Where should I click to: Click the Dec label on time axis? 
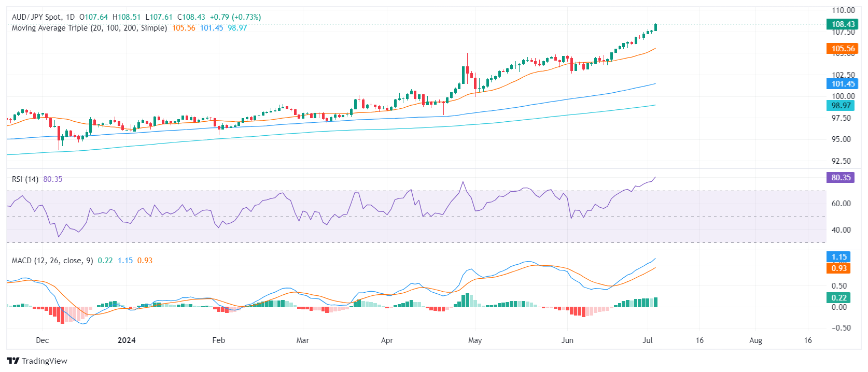[x=43, y=340]
